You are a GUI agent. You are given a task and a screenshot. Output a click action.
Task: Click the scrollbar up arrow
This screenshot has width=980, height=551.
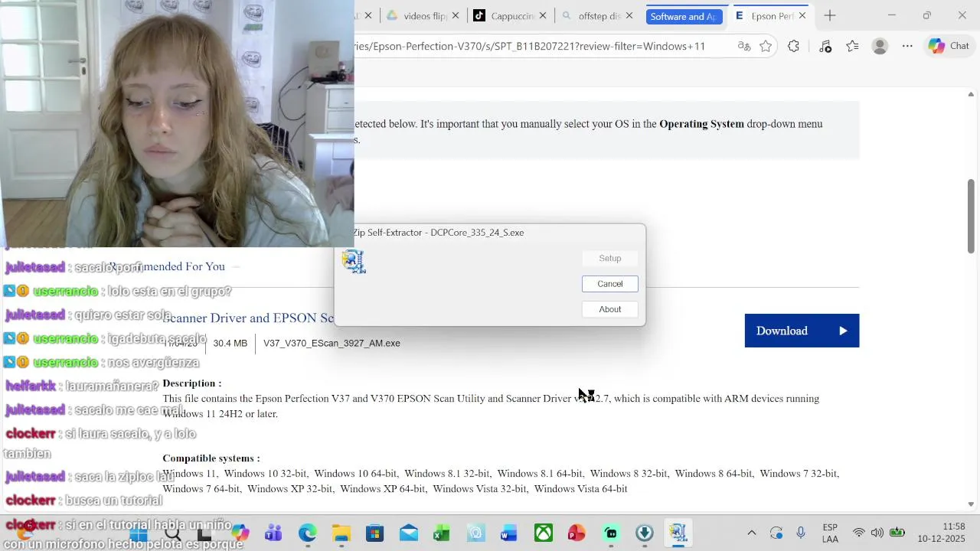(x=971, y=95)
